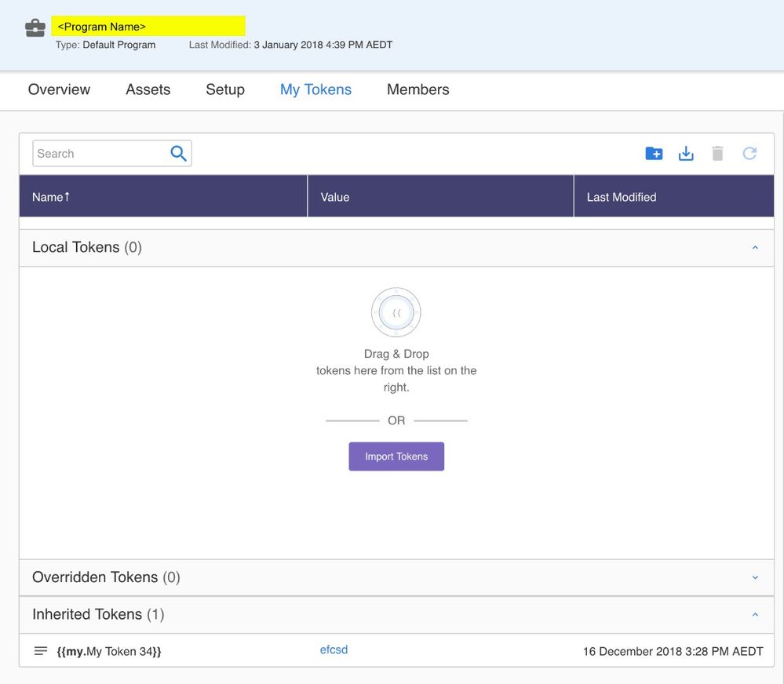Click the download tokens icon
Screen dimensions: 784x684
pyautogui.click(x=686, y=154)
